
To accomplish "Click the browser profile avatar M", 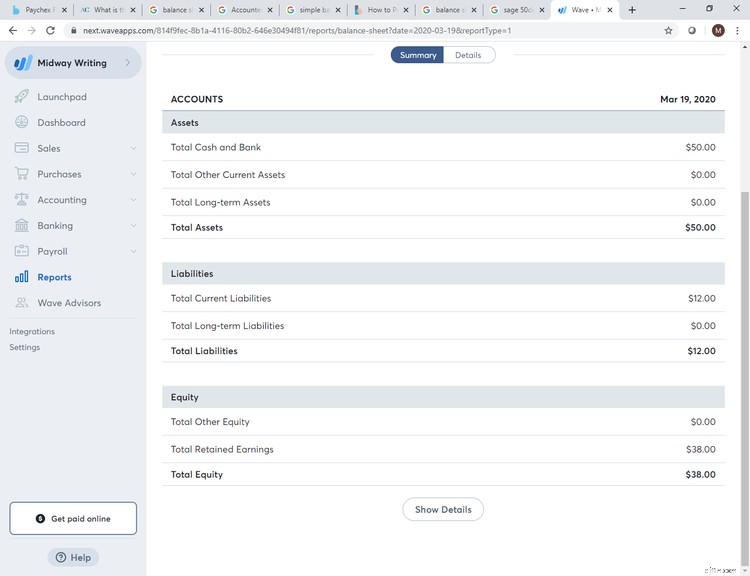I will [x=718, y=31].
